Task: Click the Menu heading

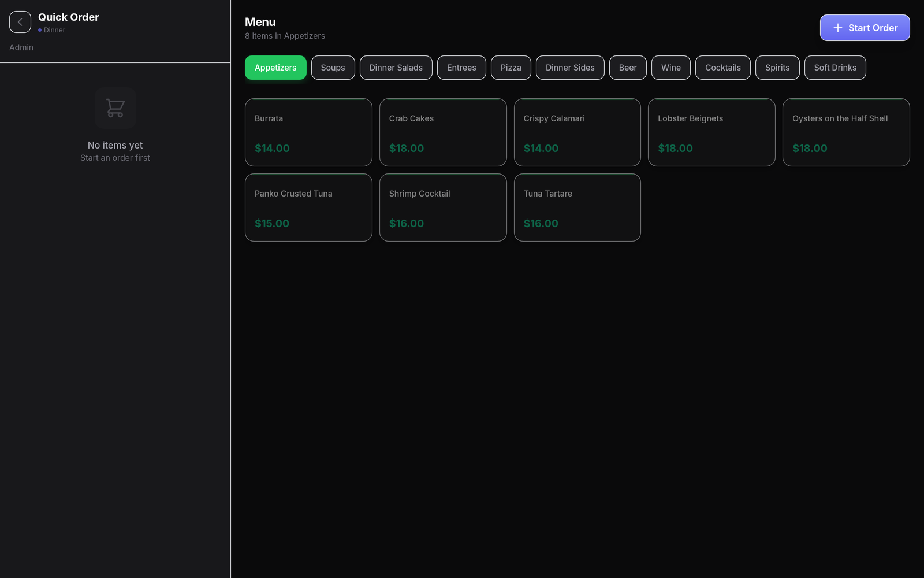Action: tap(260, 22)
